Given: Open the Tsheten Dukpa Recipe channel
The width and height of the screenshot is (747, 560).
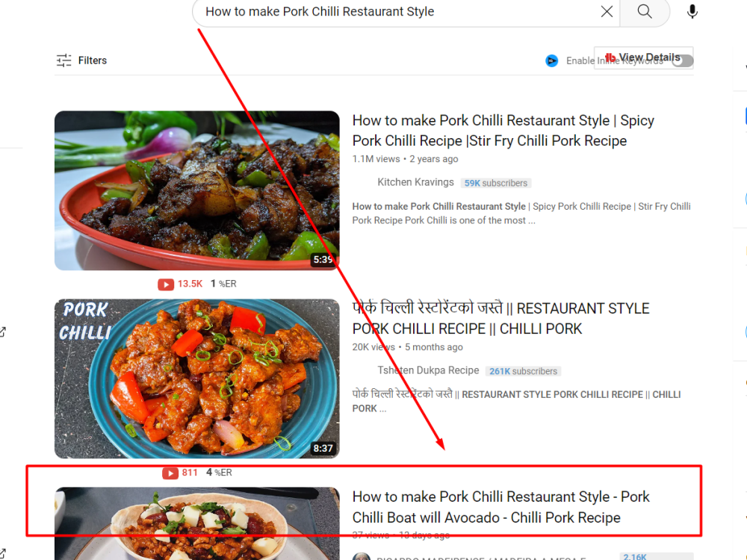Looking at the screenshot, I should click(428, 370).
